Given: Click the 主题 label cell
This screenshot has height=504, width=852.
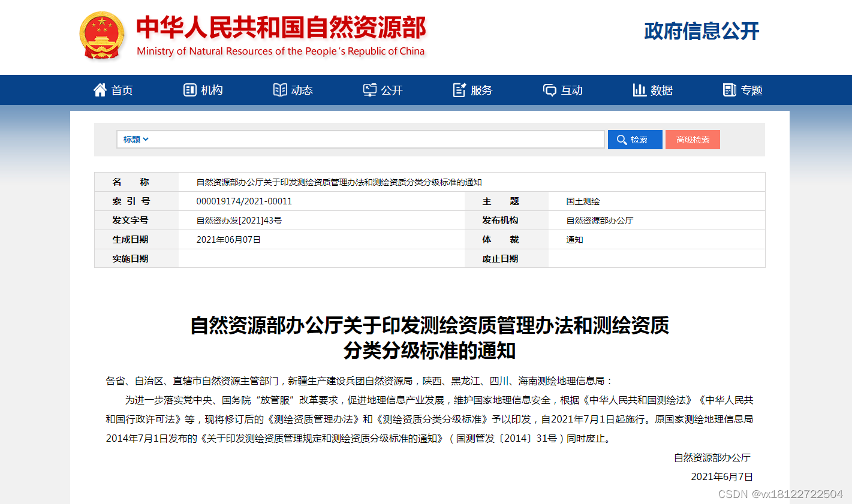Looking at the screenshot, I should point(507,201).
